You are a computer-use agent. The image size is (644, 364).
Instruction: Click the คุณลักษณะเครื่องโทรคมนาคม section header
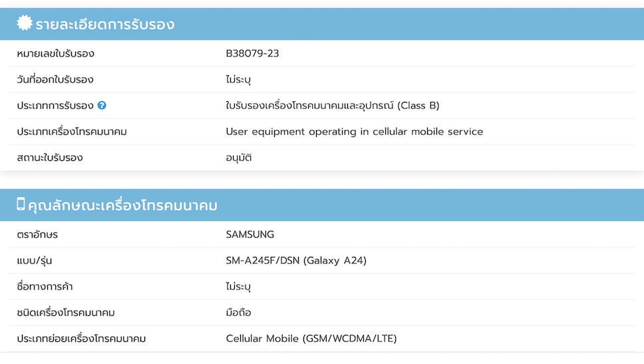[122, 206]
